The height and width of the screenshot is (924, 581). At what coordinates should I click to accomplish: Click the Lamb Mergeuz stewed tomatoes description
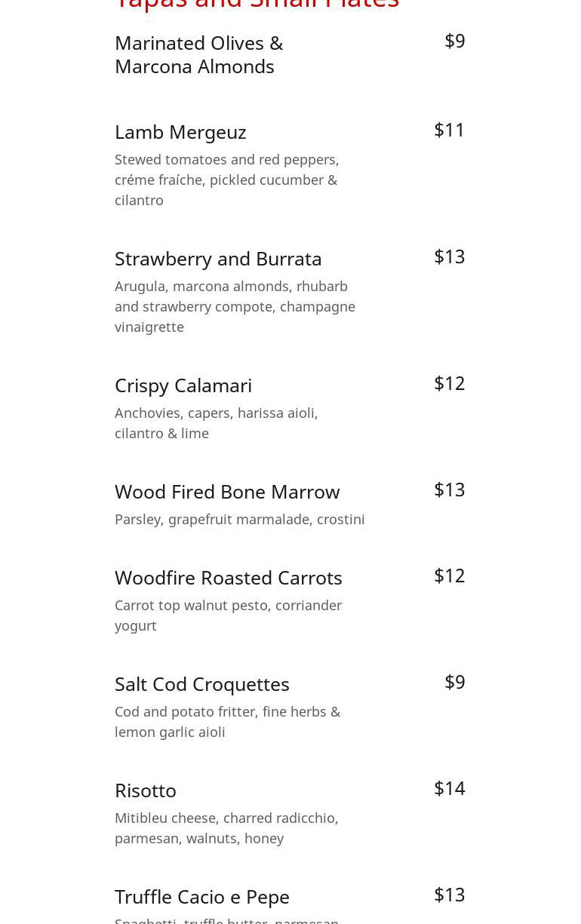[x=226, y=180]
